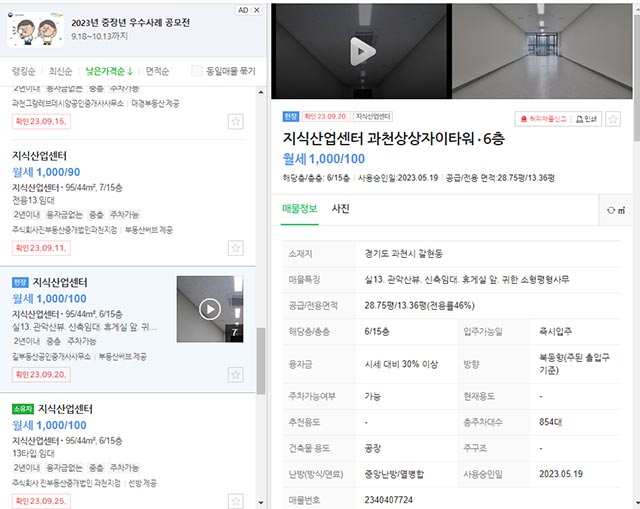Click 길부동산공인중개사사무소 agency name
640x509 pixels.
tap(51, 357)
